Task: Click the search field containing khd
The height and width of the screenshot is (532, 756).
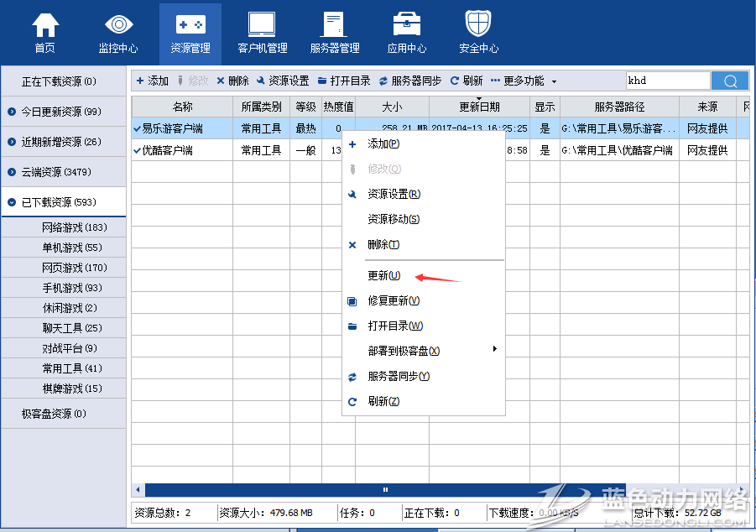Action: [667, 81]
